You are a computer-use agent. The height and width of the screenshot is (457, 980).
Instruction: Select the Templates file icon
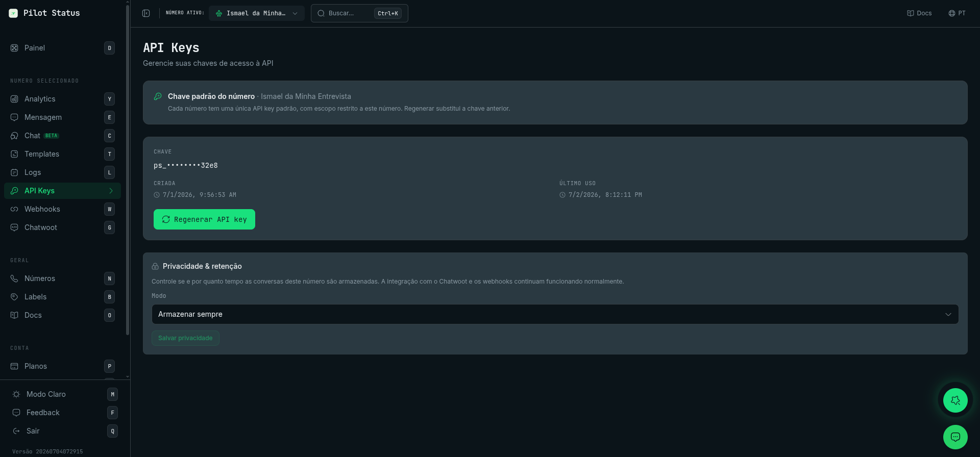tap(14, 154)
